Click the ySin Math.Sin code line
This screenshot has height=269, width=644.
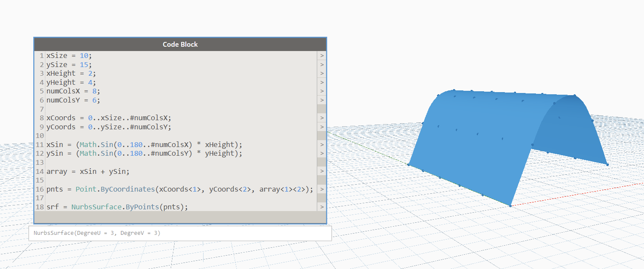point(144,154)
